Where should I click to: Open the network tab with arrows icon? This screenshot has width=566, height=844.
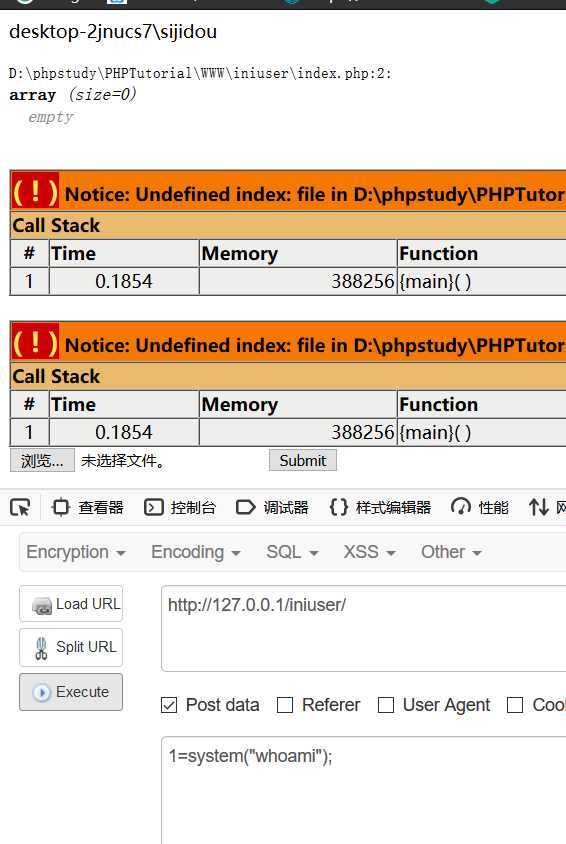(547, 507)
